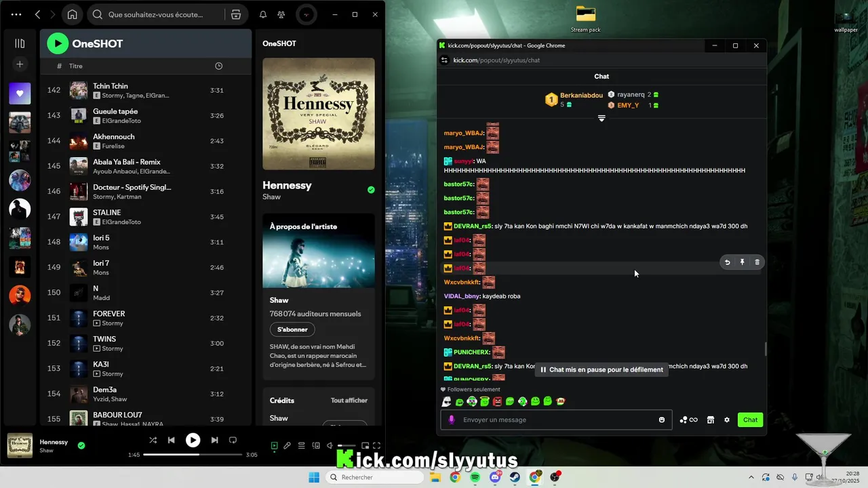Show all credits with Tout afficher
Viewport: 868px width, 488px height.
pos(349,401)
